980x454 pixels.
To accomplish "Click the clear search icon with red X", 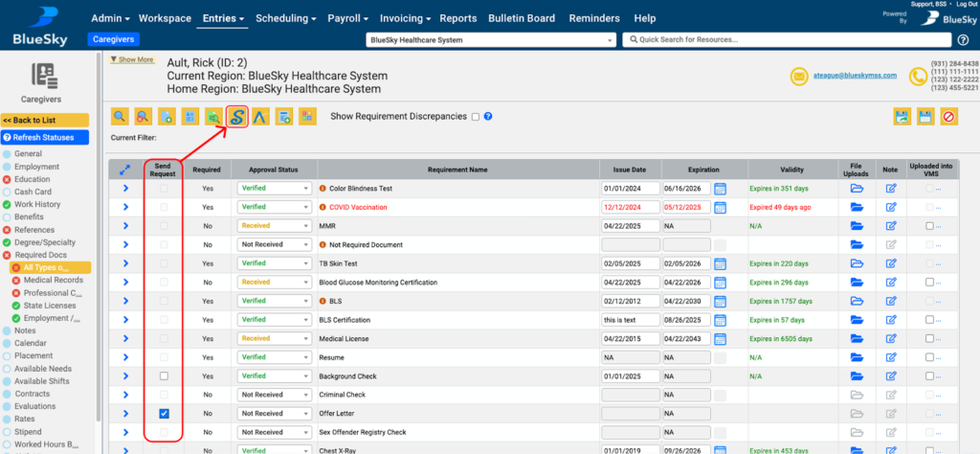I will 144,116.
